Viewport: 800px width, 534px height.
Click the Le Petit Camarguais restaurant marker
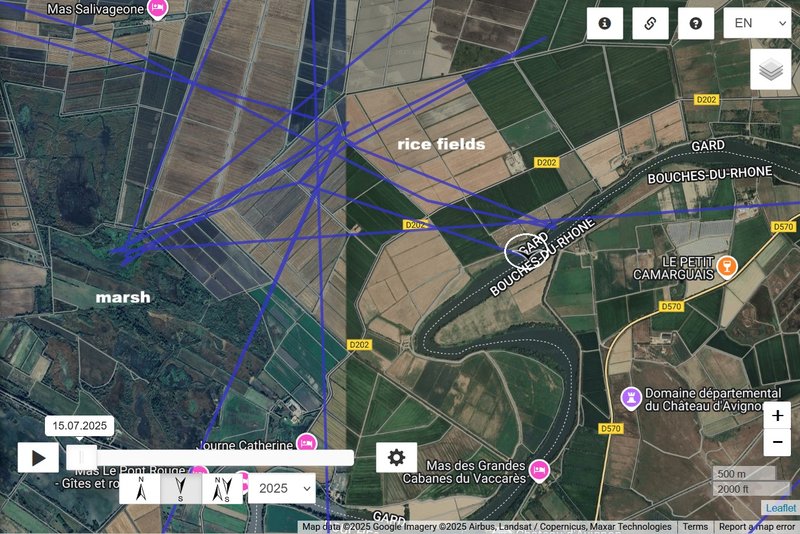click(727, 266)
